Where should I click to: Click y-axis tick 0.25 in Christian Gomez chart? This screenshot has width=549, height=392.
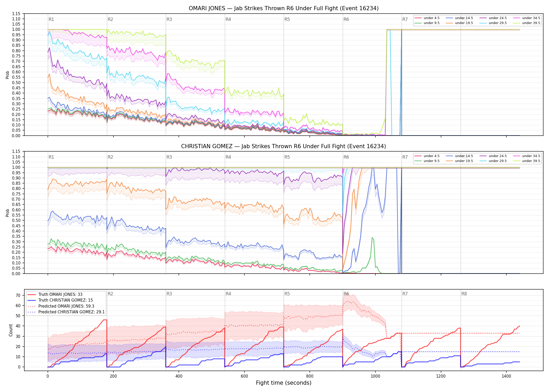point(16,247)
